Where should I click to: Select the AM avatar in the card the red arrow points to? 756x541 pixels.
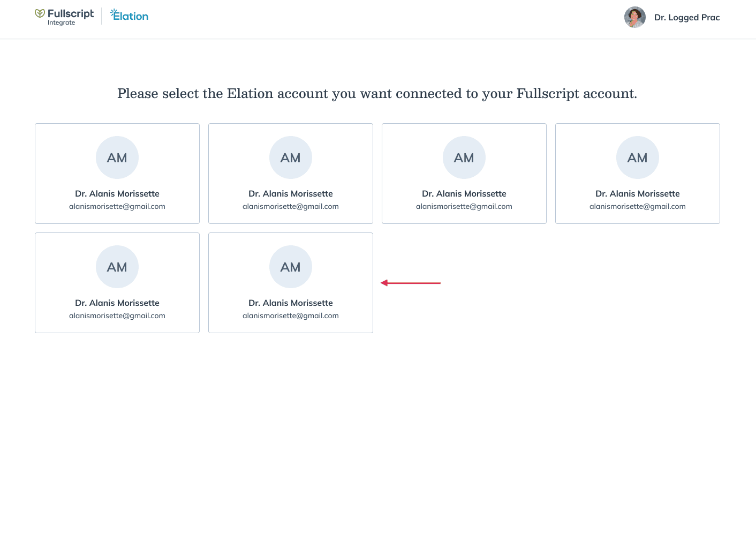coord(291,267)
